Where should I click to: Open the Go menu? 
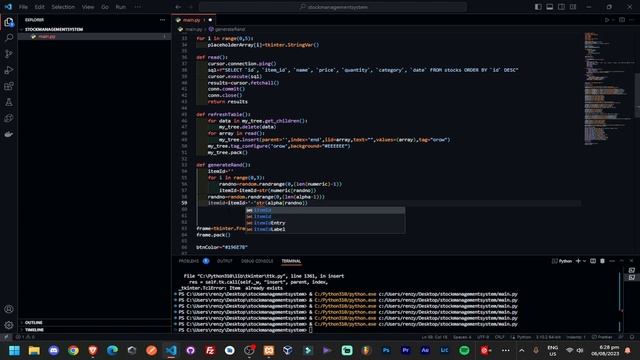(105, 7)
